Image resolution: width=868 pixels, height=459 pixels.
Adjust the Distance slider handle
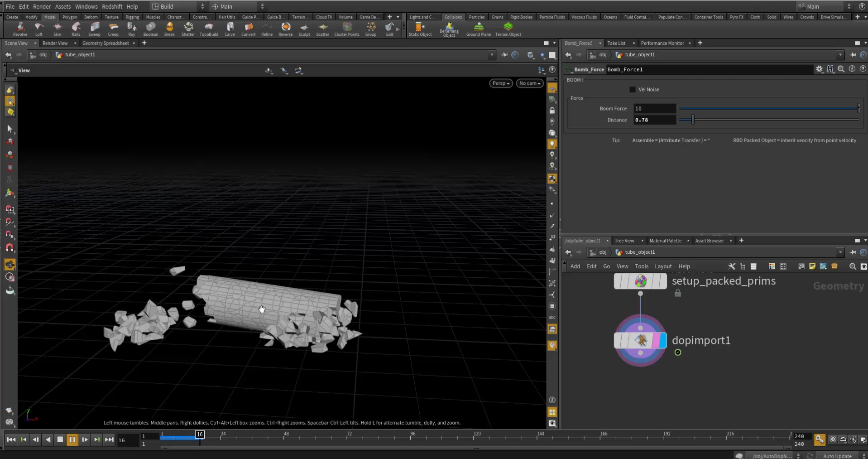click(x=693, y=120)
